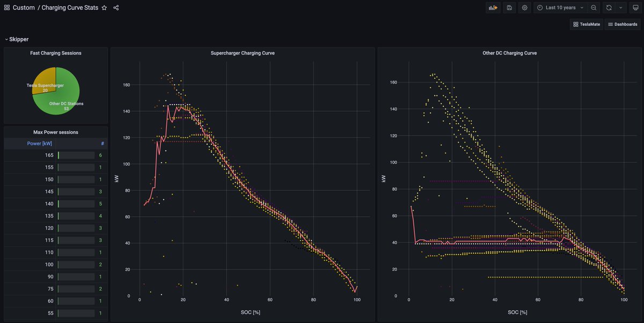
Task: Select the 110 power table cell
Action: (30, 252)
